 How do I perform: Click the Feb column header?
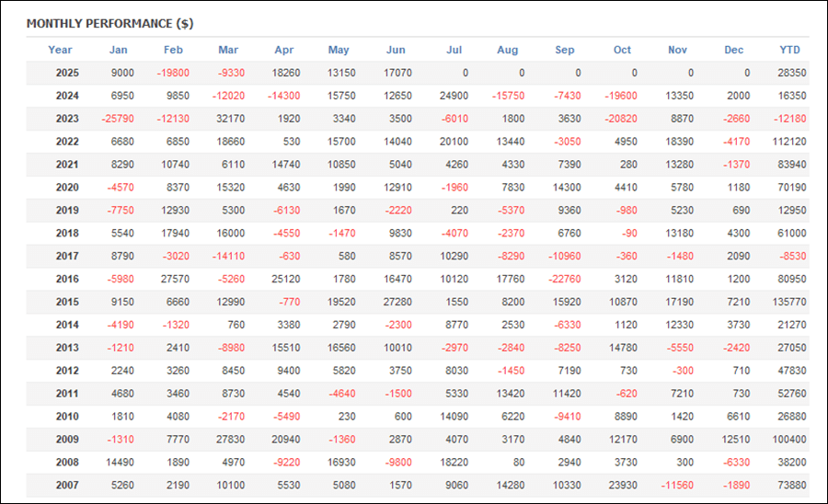tap(173, 50)
